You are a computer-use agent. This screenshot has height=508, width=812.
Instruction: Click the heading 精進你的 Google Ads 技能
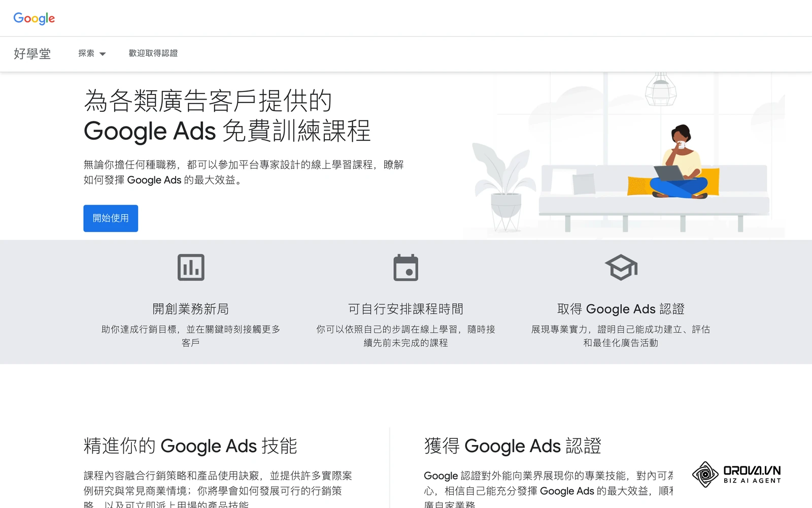[x=190, y=446]
